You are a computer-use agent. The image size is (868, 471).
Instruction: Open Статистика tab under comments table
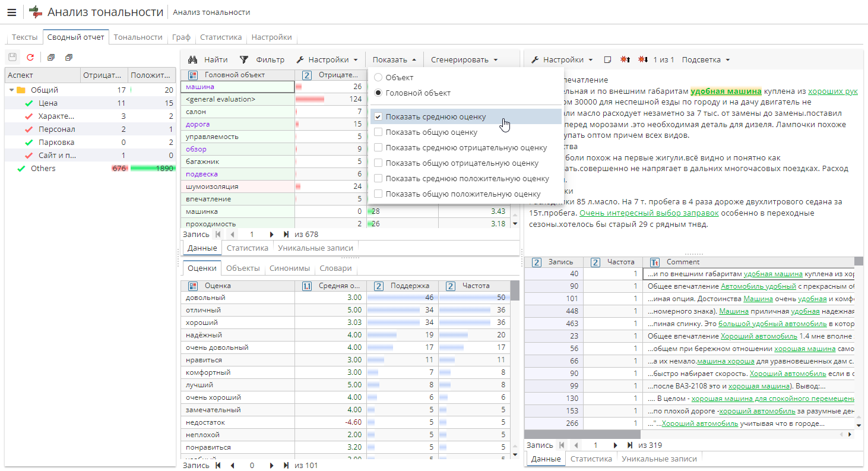[x=591, y=459]
